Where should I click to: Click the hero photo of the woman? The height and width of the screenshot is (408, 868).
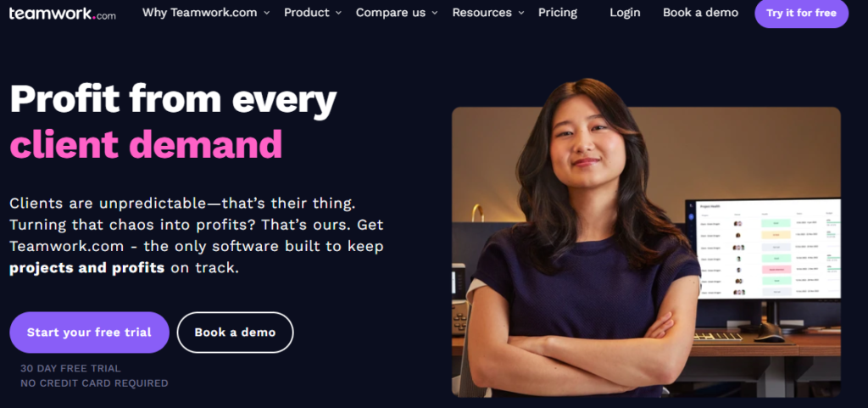[x=646, y=238]
